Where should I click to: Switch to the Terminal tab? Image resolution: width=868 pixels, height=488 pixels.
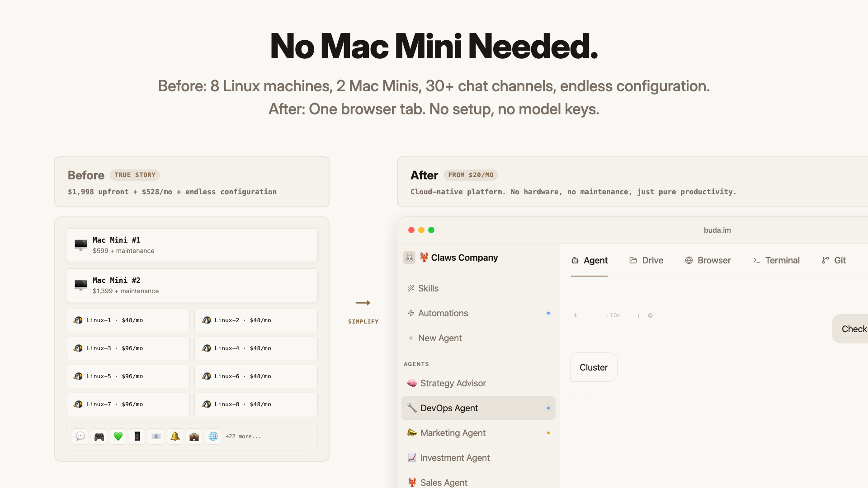[776, 260]
